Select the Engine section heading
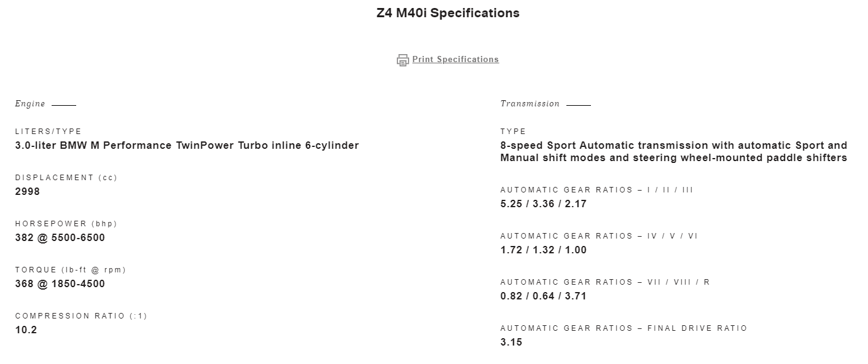The height and width of the screenshot is (364, 868). pyautogui.click(x=30, y=104)
